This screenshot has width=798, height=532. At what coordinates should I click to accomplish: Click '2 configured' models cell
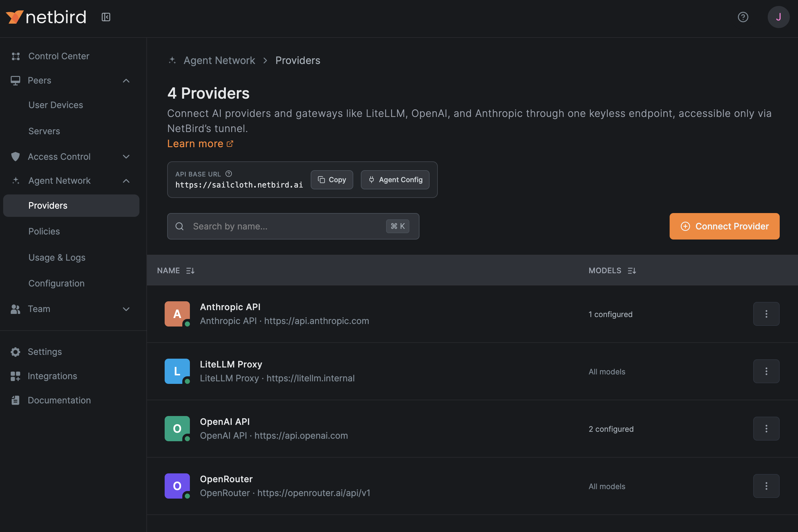[x=611, y=429]
